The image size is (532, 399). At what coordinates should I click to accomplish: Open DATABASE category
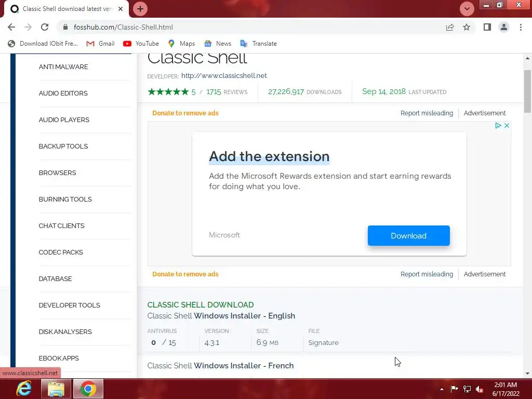55,278
